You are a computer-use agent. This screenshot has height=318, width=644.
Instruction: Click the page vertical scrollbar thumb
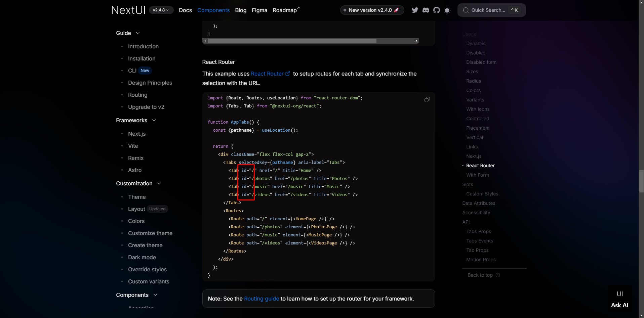click(x=641, y=181)
